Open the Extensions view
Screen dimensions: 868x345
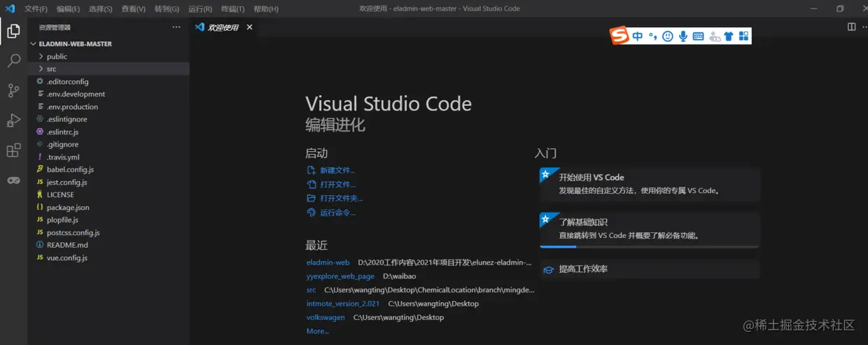click(13, 150)
